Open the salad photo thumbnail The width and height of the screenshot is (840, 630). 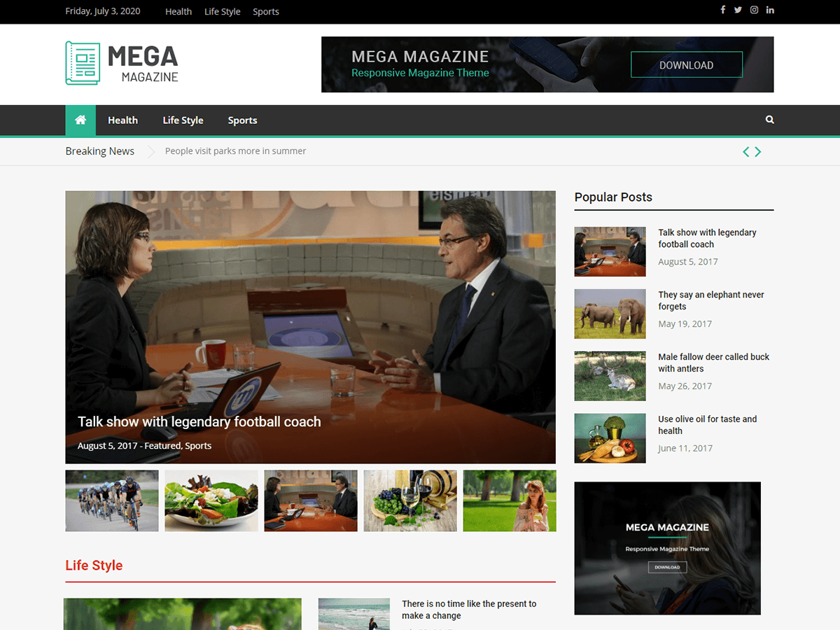(x=211, y=500)
